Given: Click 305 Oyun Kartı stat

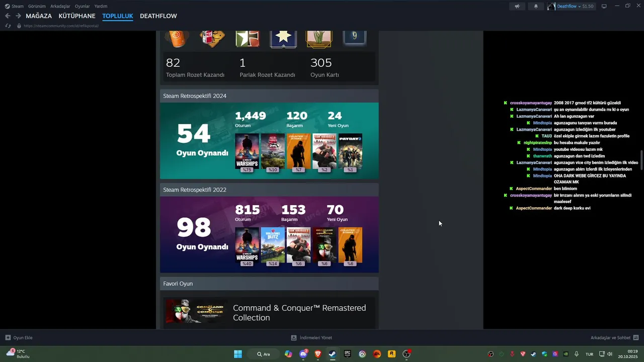Looking at the screenshot, I should [x=325, y=68].
